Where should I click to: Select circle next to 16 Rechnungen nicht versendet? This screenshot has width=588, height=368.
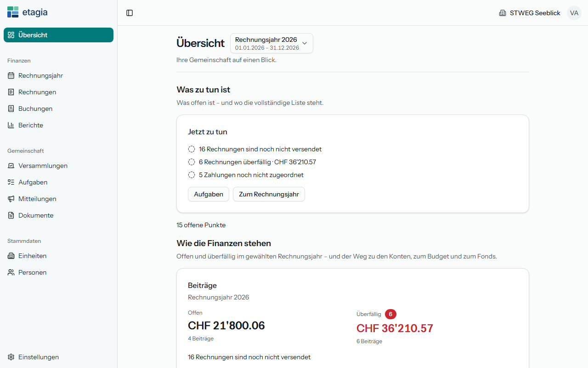(192, 149)
